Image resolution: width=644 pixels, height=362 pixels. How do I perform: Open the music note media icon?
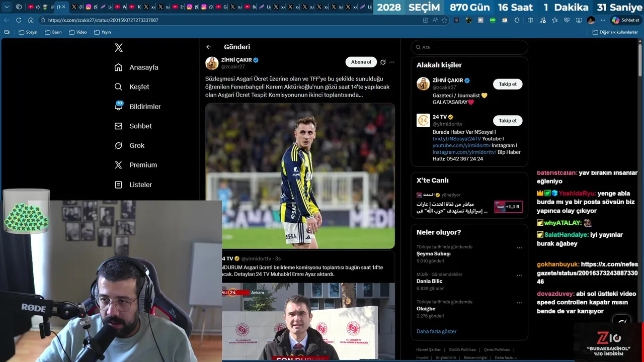click(542, 20)
